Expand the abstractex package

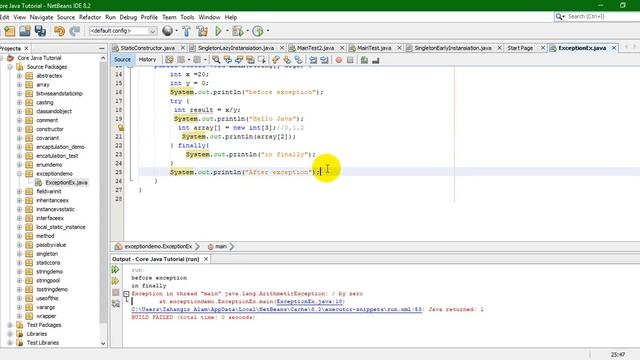[19, 76]
